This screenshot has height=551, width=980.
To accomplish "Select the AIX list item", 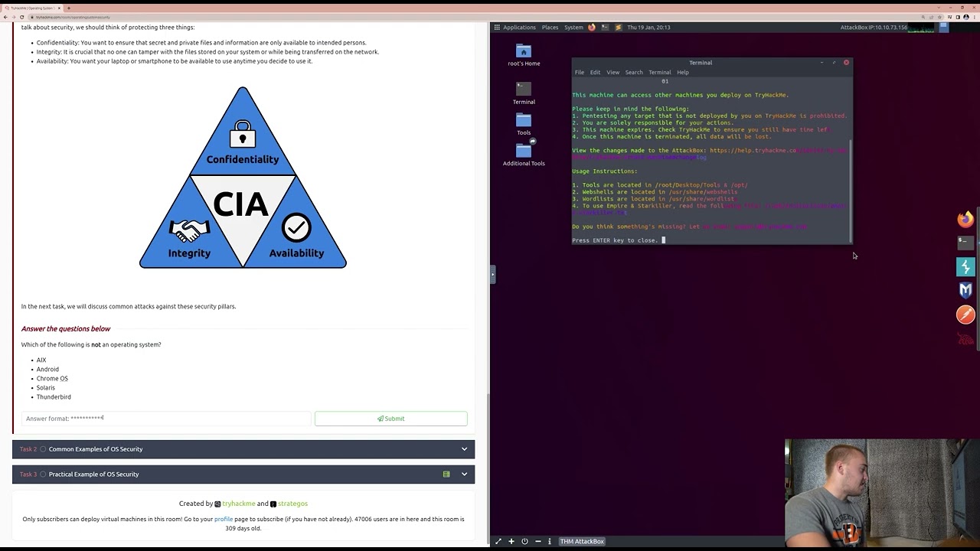I will pyautogui.click(x=41, y=360).
